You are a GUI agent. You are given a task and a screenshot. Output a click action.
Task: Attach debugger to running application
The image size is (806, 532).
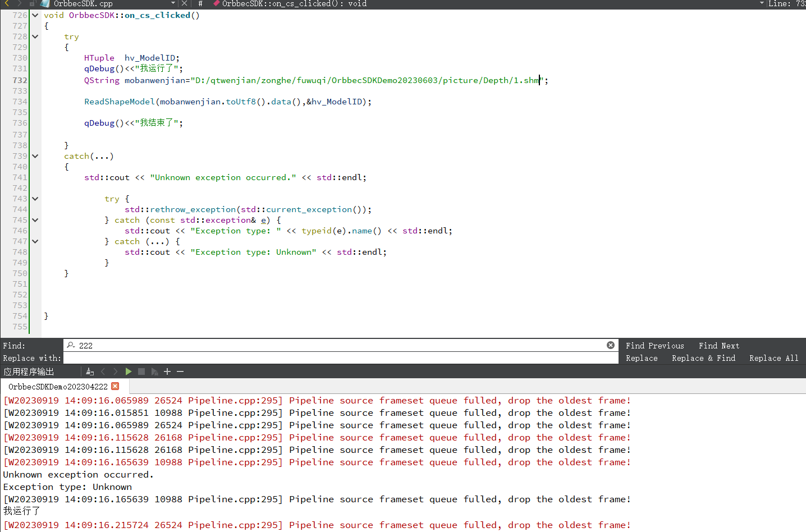click(x=154, y=372)
